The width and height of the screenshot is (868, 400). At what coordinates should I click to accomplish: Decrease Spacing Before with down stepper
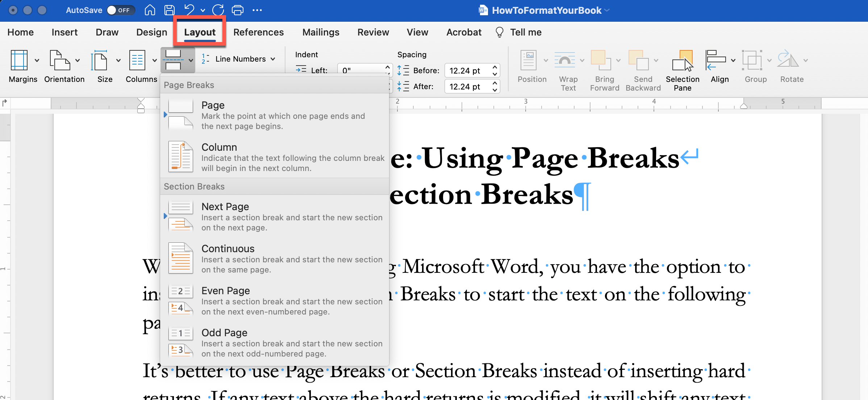[x=495, y=74]
